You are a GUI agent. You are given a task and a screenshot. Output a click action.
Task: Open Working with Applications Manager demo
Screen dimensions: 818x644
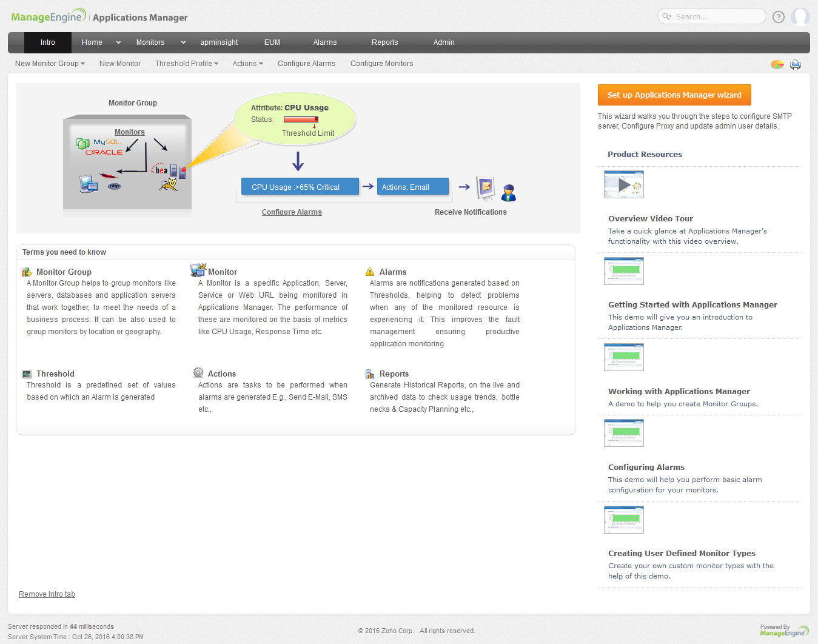pyautogui.click(x=679, y=392)
